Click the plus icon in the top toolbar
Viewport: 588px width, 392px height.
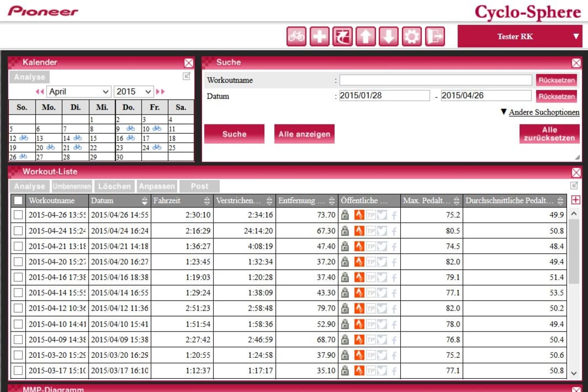coord(319,37)
